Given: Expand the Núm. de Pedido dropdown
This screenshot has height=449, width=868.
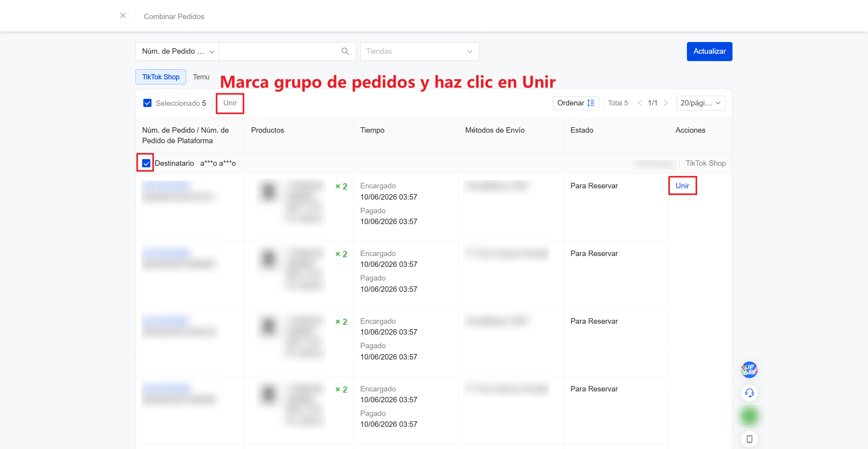Looking at the screenshot, I should 178,51.
